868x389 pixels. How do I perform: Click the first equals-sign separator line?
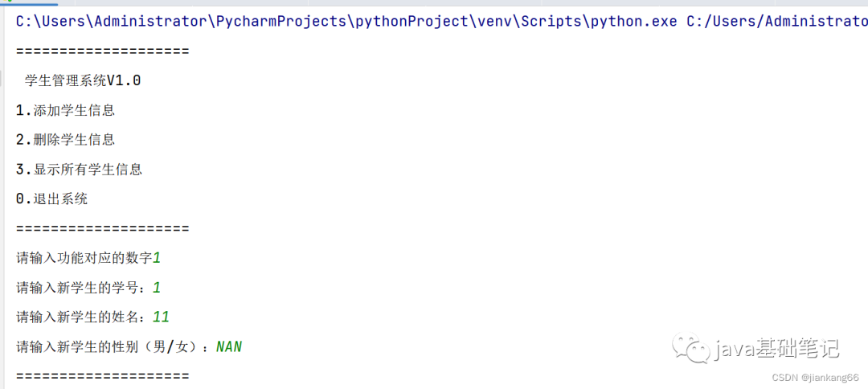102,51
